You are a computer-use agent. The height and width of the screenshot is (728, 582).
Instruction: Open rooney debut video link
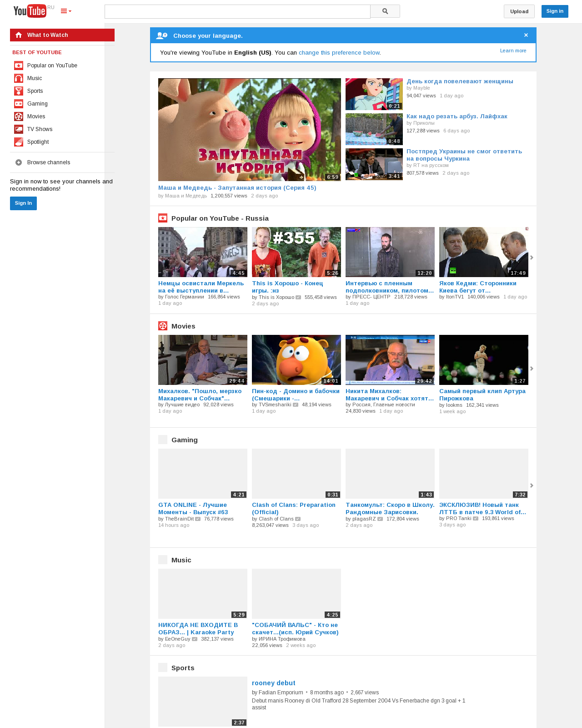pyautogui.click(x=274, y=683)
